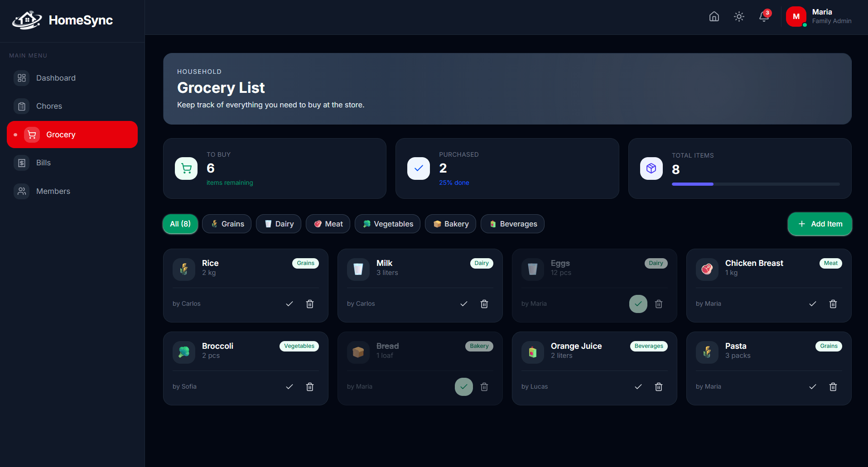Unmark Bread as purchased
This screenshot has height=467, width=868.
tap(463, 387)
